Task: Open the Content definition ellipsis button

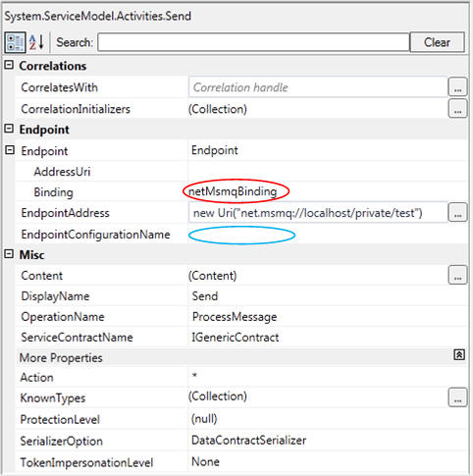Action: pyautogui.click(x=457, y=275)
